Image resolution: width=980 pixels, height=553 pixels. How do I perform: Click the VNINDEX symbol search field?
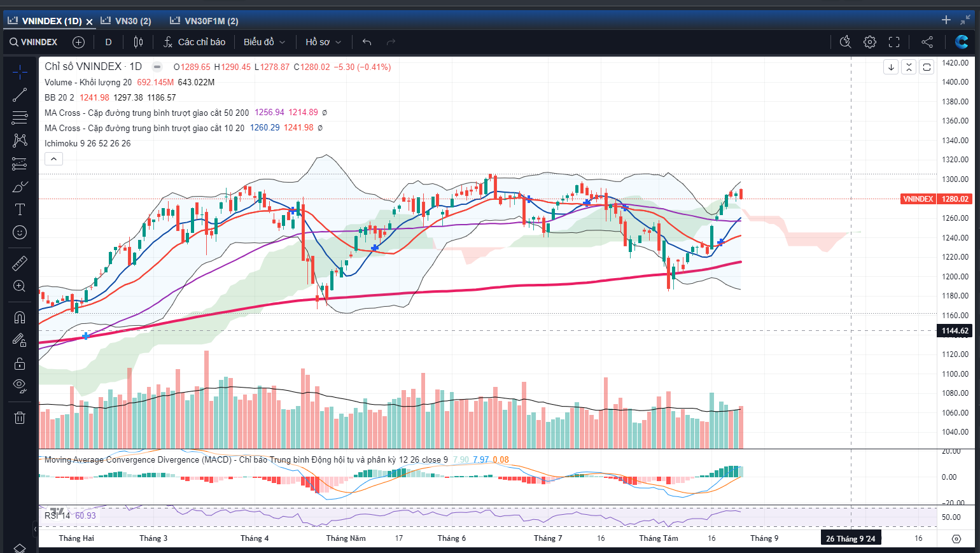tap(34, 42)
